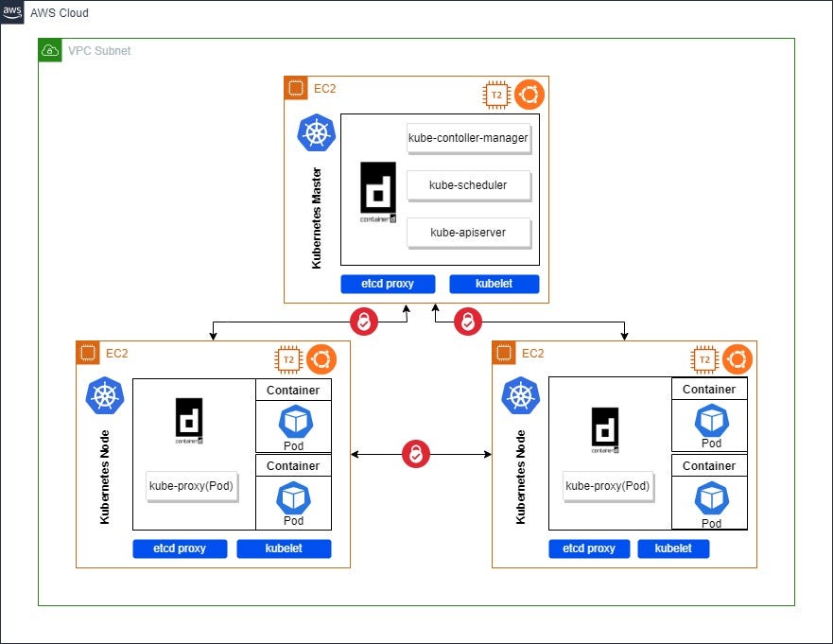Click the Pod icon in the right node's lower Container
Image resolution: width=833 pixels, height=644 pixels.
point(710,499)
